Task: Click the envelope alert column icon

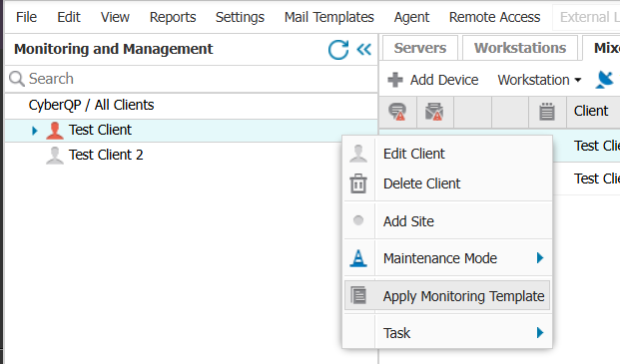Action: point(433,112)
